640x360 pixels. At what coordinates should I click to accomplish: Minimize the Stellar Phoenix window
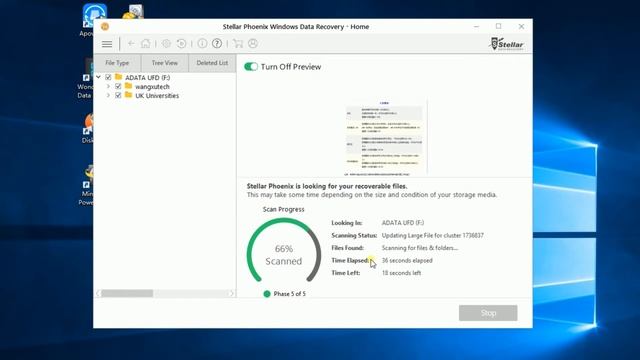pos(476,26)
